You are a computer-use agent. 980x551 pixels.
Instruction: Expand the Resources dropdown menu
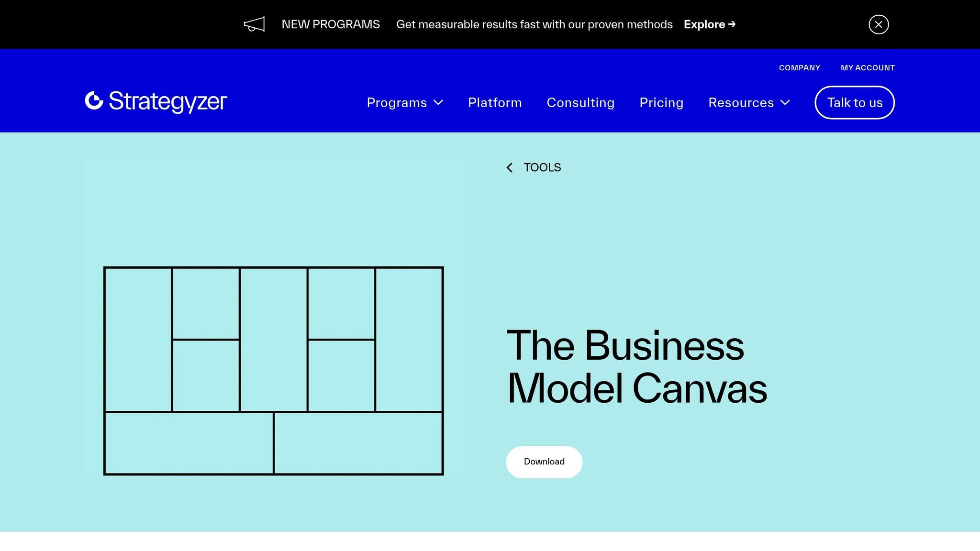tap(749, 102)
